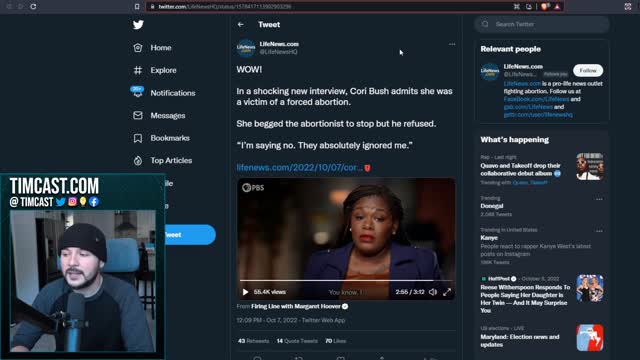Open Quavo and Takeoff album trend
640x360 pixels.
pyautogui.click(x=520, y=169)
